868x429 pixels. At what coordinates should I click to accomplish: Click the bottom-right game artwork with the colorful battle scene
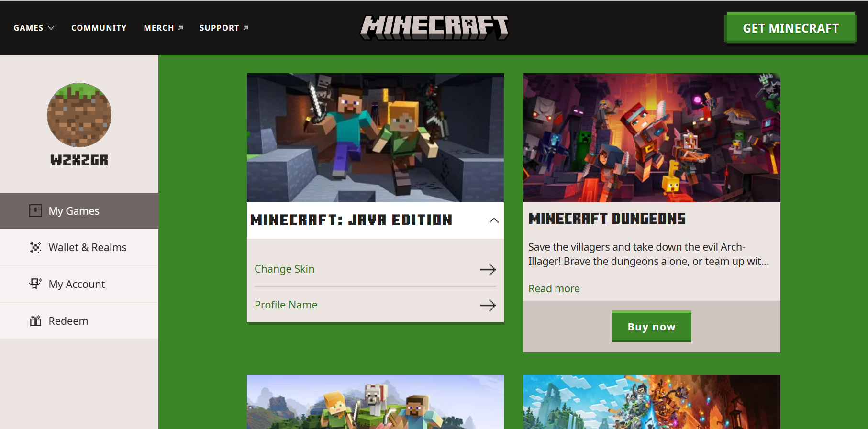coord(652,402)
